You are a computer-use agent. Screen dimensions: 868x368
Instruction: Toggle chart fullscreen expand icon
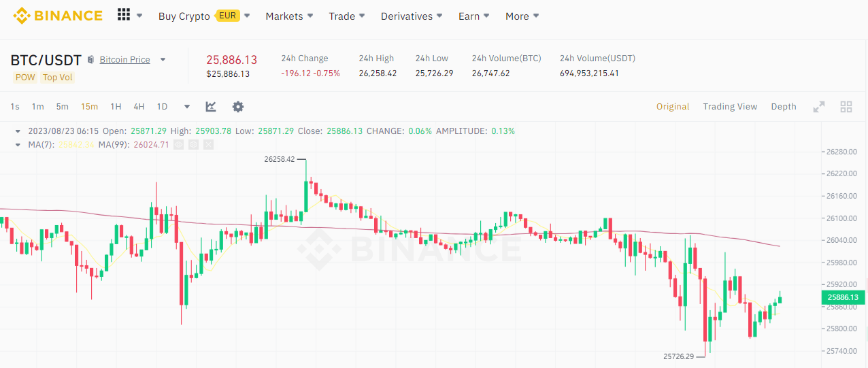(x=819, y=107)
